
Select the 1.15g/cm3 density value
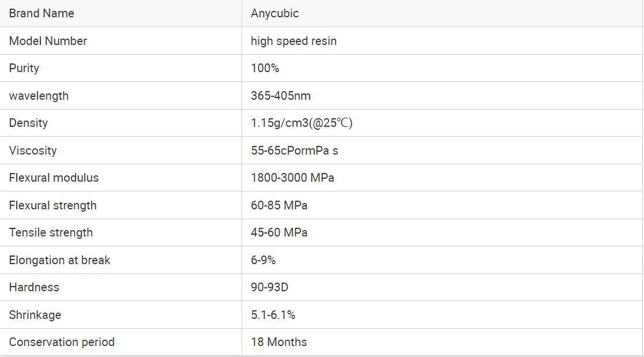pos(302,123)
